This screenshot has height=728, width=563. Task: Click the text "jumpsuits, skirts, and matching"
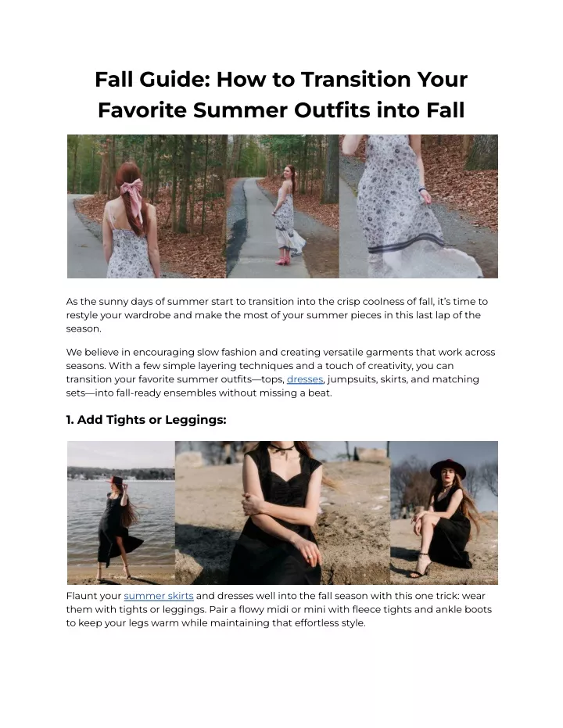pos(403,379)
